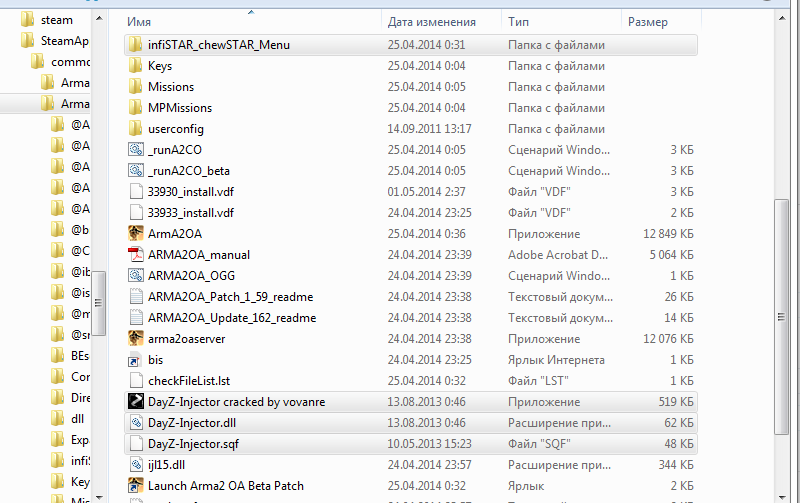Select the ArmA2OA application icon
The image size is (800, 503).
point(136,234)
